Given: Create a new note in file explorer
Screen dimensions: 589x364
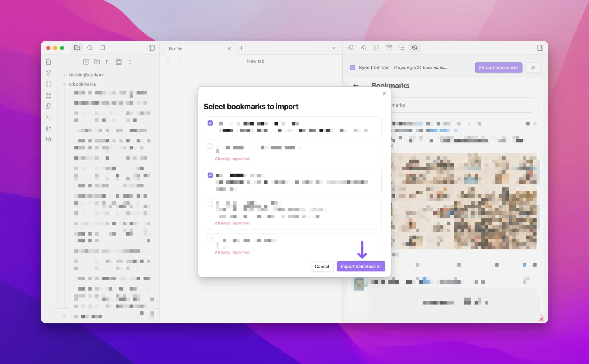Looking at the screenshot, I should tap(86, 62).
